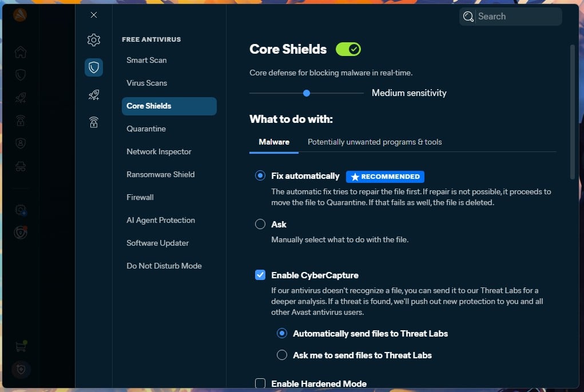Open Performance settings via the rocket icon

pos(93,95)
